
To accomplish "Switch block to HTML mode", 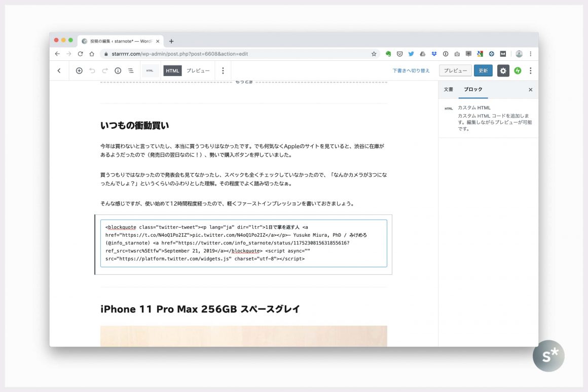I will 172,71.
